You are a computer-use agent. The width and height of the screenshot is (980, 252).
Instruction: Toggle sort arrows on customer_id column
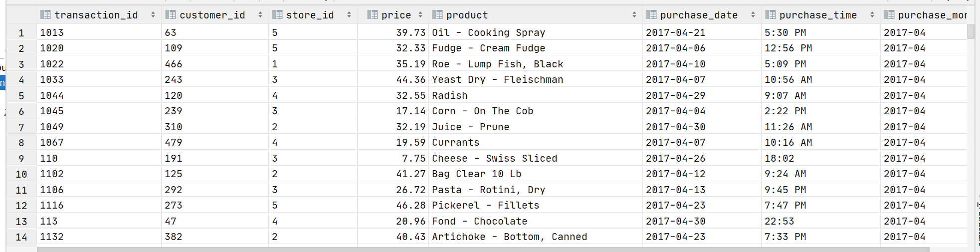[260, 15]
